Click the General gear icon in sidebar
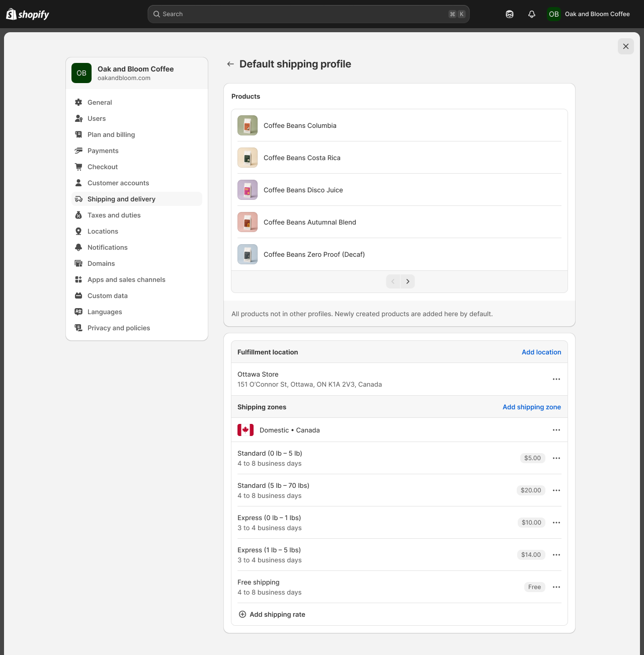This screenshot has width=644, height=655. pos(78,102)
